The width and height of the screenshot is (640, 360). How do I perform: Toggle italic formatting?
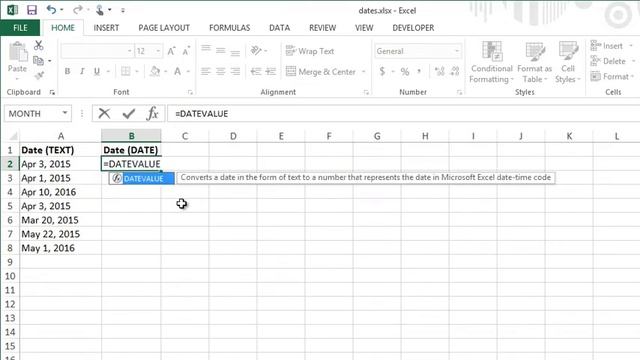pyautogui.click(x=82, y=71)
